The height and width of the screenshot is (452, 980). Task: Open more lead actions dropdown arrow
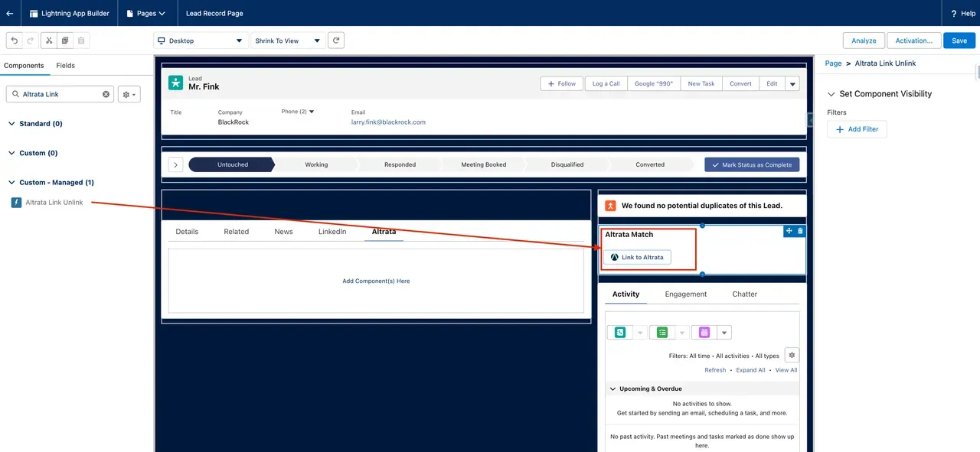(792, 83)
